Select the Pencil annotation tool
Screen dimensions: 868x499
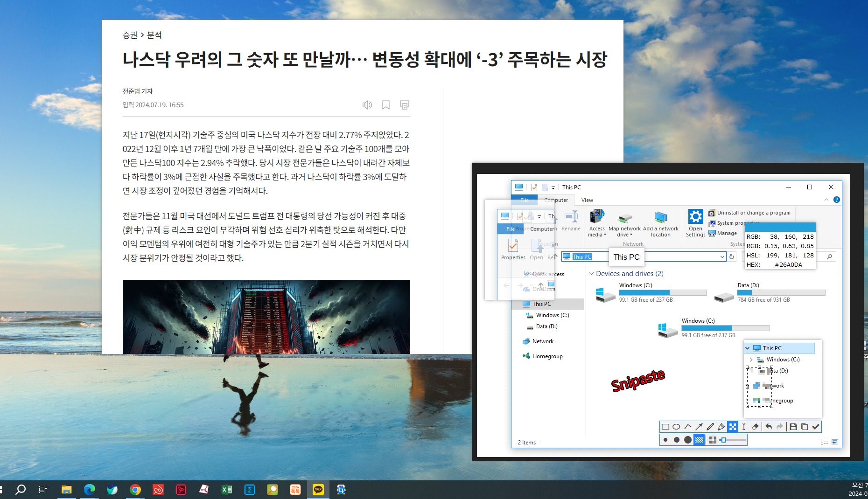pos(710,427)
